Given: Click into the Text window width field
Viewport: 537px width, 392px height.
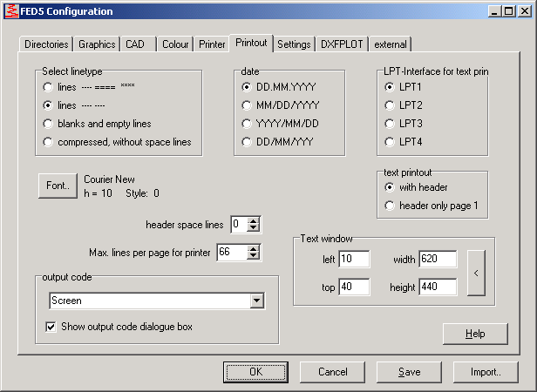Looking at the screenshot, I should (438, 259).
